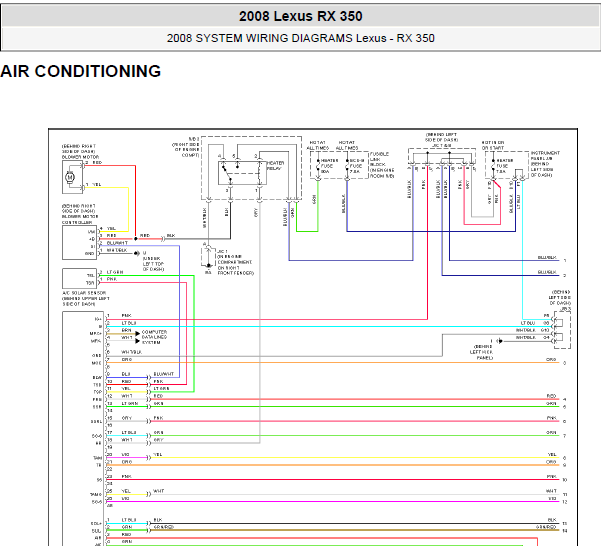Click the "HOT IN ON OR START" label

pos(493,145)
